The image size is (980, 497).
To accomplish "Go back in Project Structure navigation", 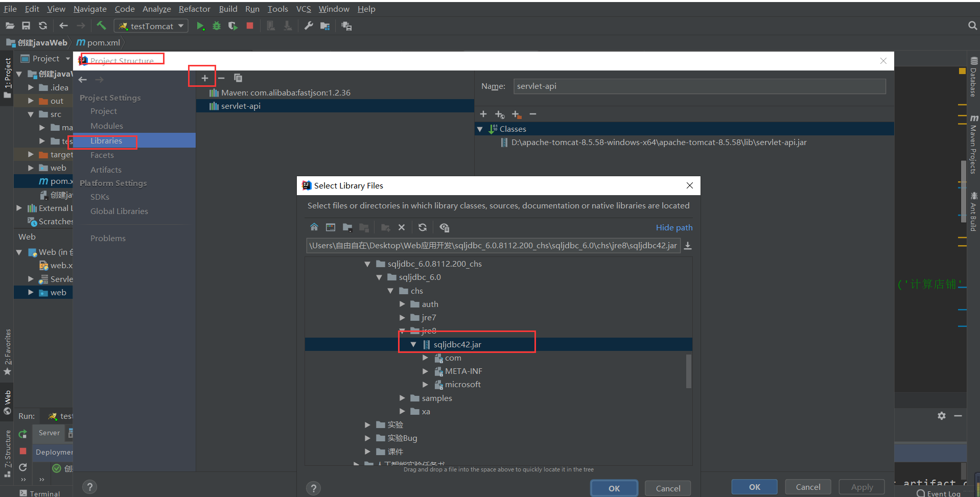I will (x=83, y=80).
